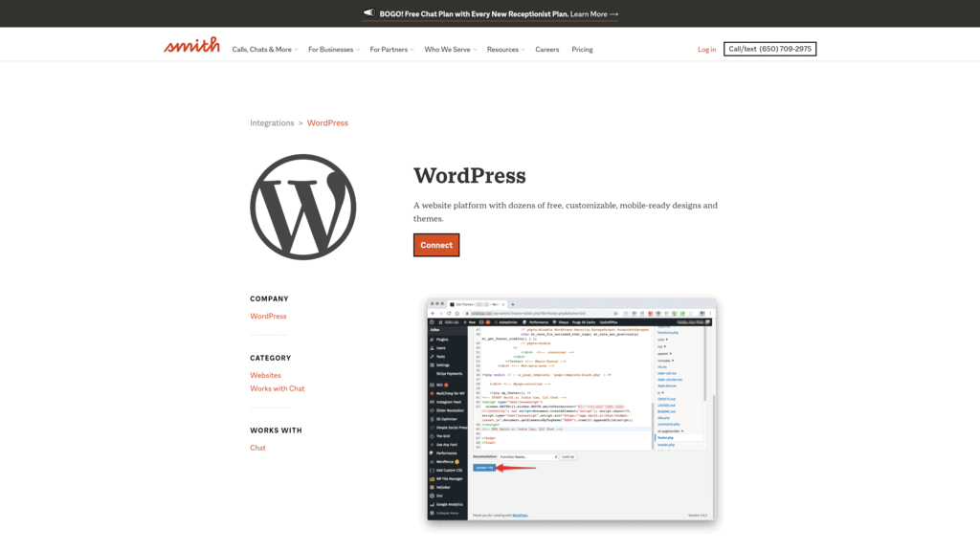Click the WordPress page heading
980x551 pixels.
(469, 176)
